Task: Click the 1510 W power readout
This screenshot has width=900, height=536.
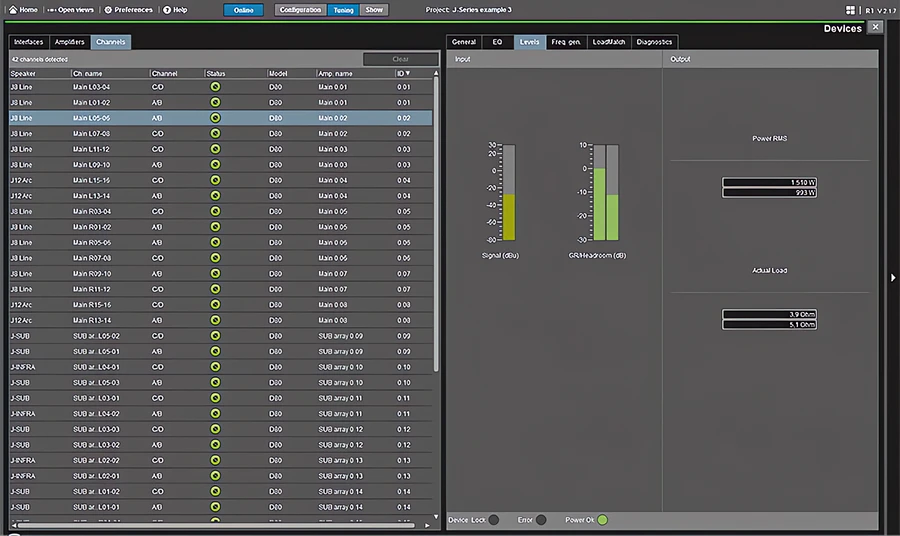Action: tap(769, 182)
